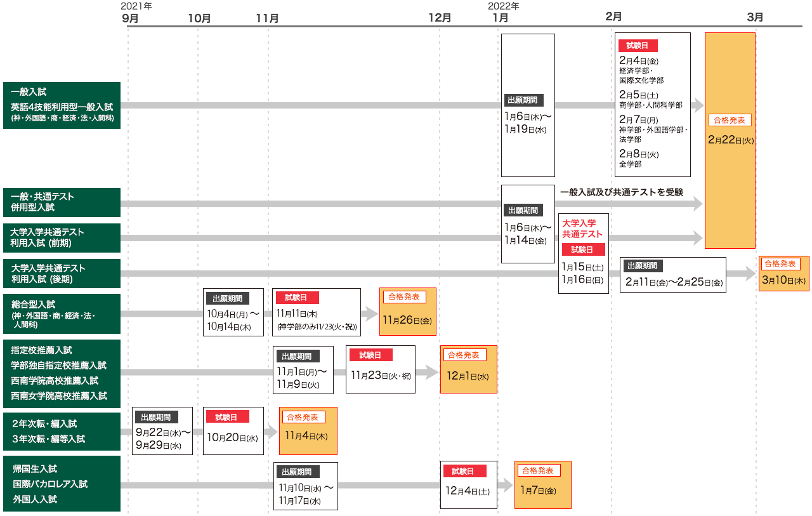Click the 11月 month header
Viewport: 812px width, 516px height.
[267, 18]
